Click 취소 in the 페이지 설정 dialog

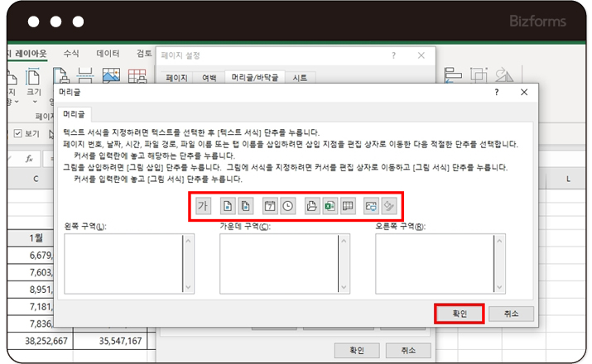pos(408,351)
